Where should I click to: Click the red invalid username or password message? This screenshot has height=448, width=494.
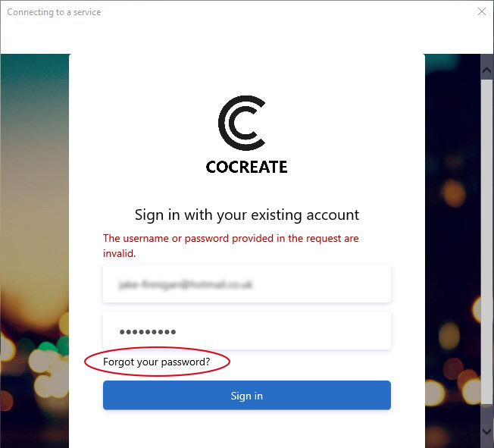(x=230, y=246)
